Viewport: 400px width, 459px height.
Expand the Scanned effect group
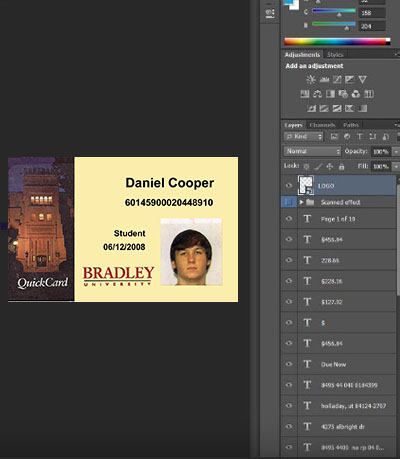coord(301,202)
